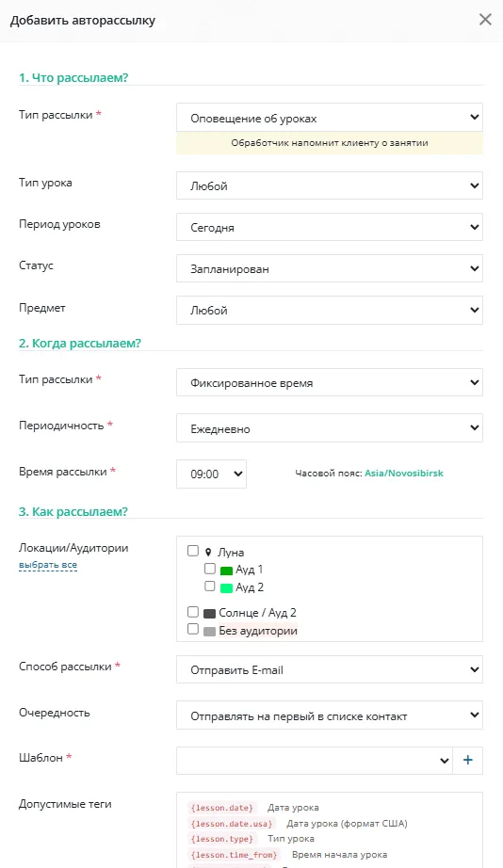Open the Оповещение об уроках type dropdown
503x868 pixels.
(x=330, y=118)
